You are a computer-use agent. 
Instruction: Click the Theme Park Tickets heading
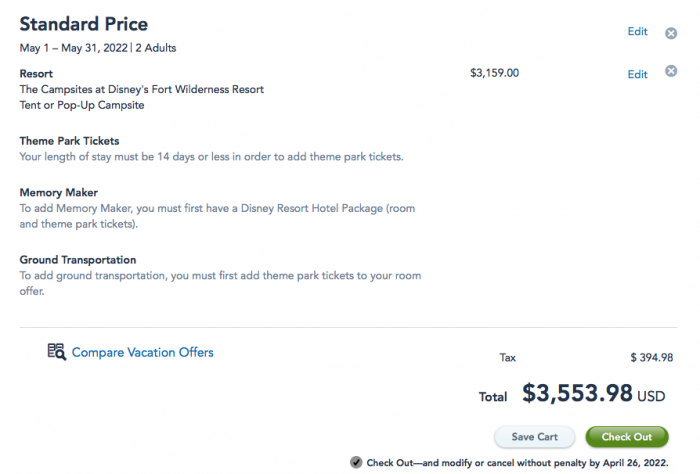(69, 141)
